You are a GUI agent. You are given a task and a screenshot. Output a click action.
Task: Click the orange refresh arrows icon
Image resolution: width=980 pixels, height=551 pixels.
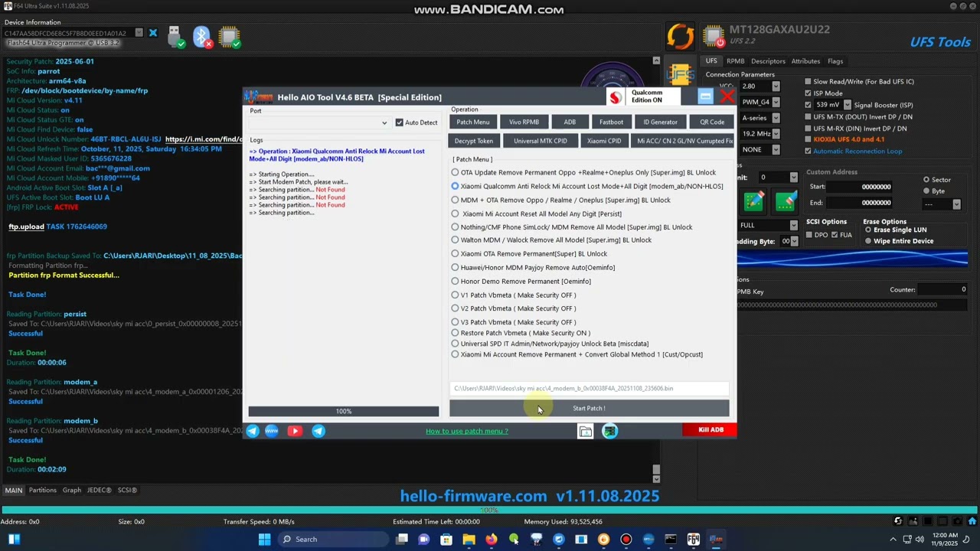[x=680, y=36]
